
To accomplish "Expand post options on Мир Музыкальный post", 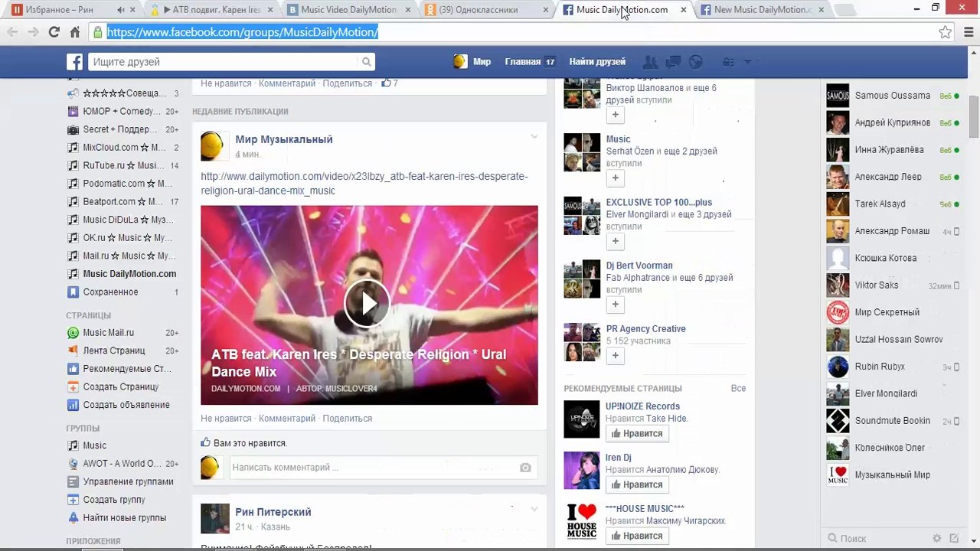I will pos(534,137).
